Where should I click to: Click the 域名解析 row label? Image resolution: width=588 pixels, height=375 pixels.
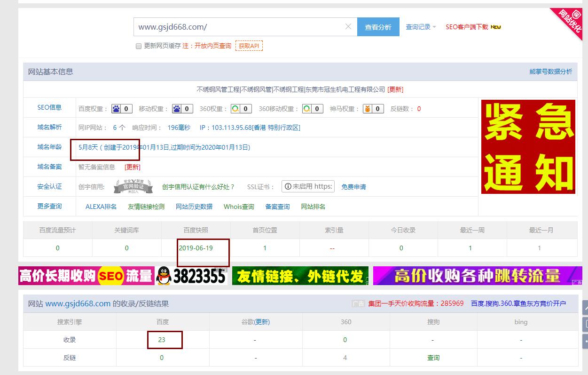[x=49, y=127]
